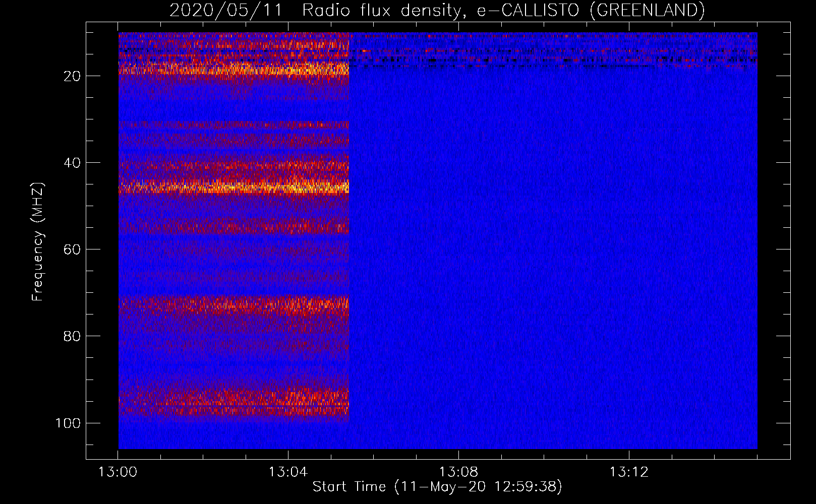
Task: Click the 20 frequency tick label
Action: pyautogui.click(x=72, y=76)
